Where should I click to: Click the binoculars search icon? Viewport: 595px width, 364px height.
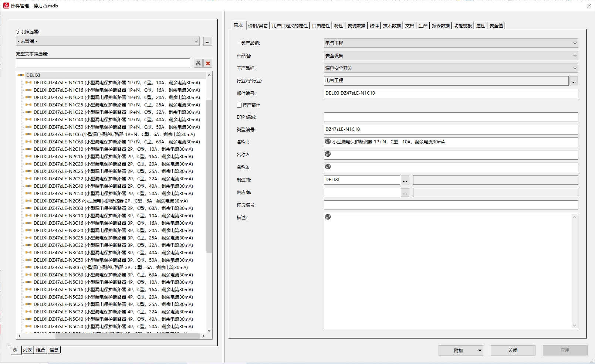(x=198, y=64)
